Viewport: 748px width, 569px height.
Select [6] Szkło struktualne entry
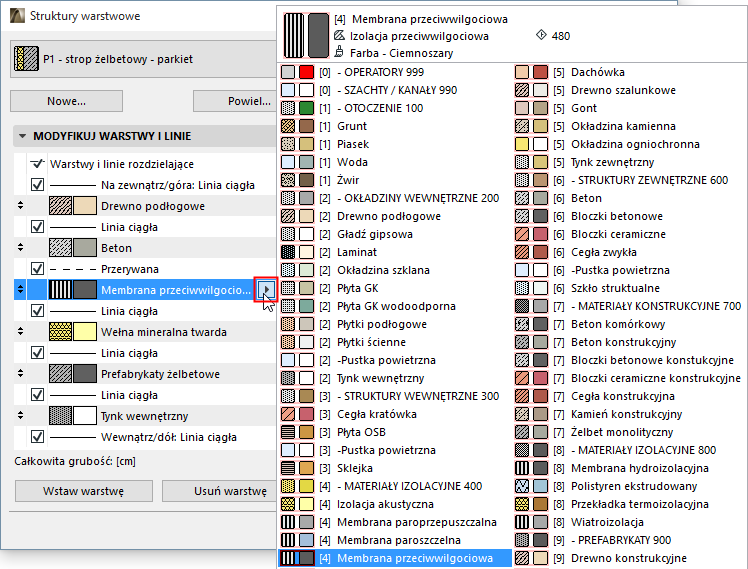coord(630,288)
